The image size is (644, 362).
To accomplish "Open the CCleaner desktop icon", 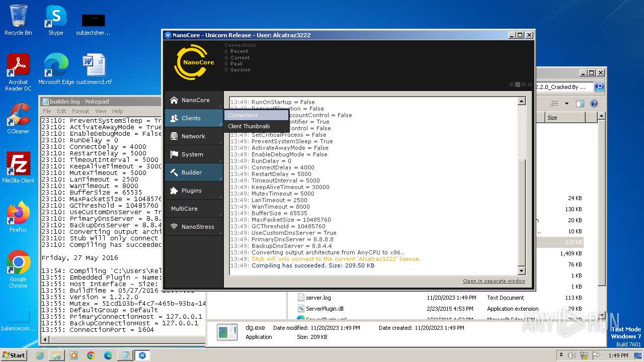I will click(x=18, y=119).
